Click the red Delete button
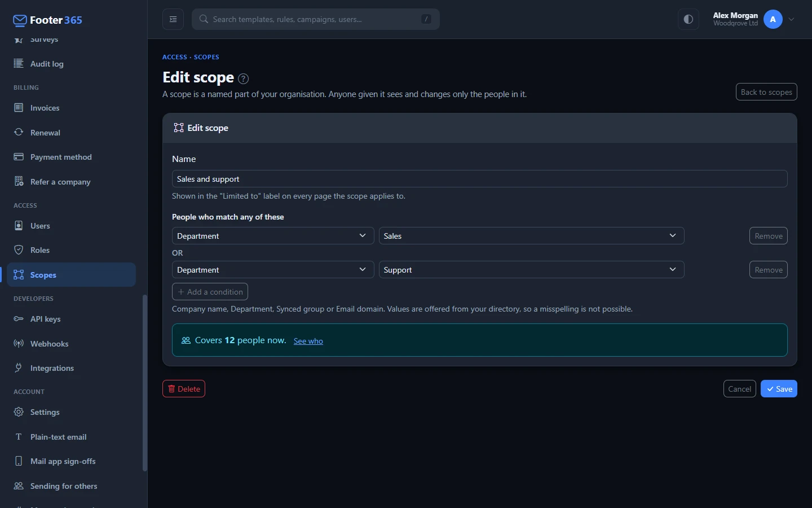Screen dimensions: 812x508 pyautogui.click(x=184, y=389)
